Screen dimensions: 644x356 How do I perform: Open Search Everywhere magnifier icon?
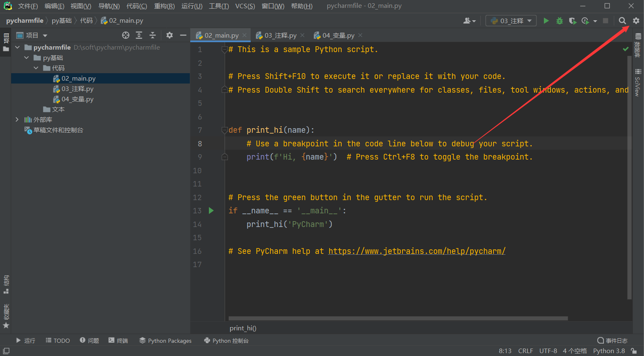click(622, 21)
